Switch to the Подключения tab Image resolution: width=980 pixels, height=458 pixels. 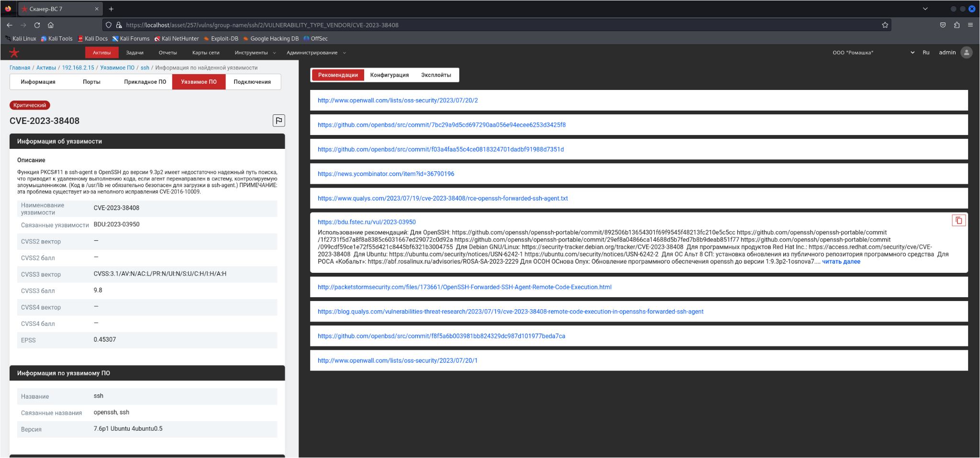tap(252, 82)
